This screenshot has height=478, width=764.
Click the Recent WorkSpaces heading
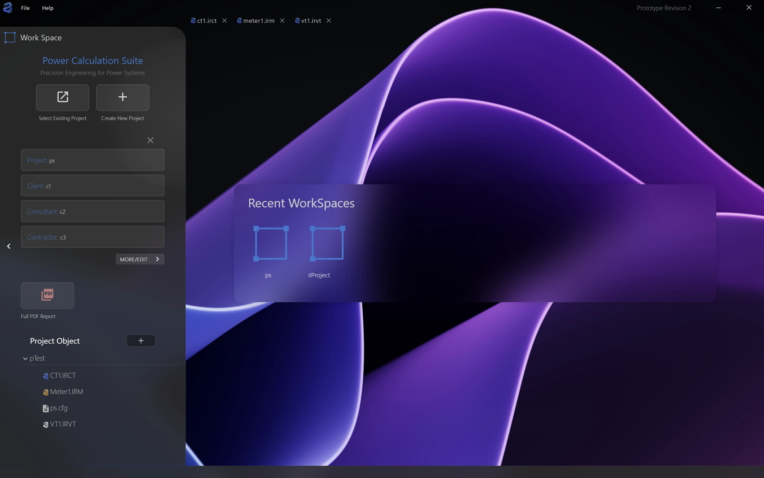pyautogui.click(x=301, y=203)
